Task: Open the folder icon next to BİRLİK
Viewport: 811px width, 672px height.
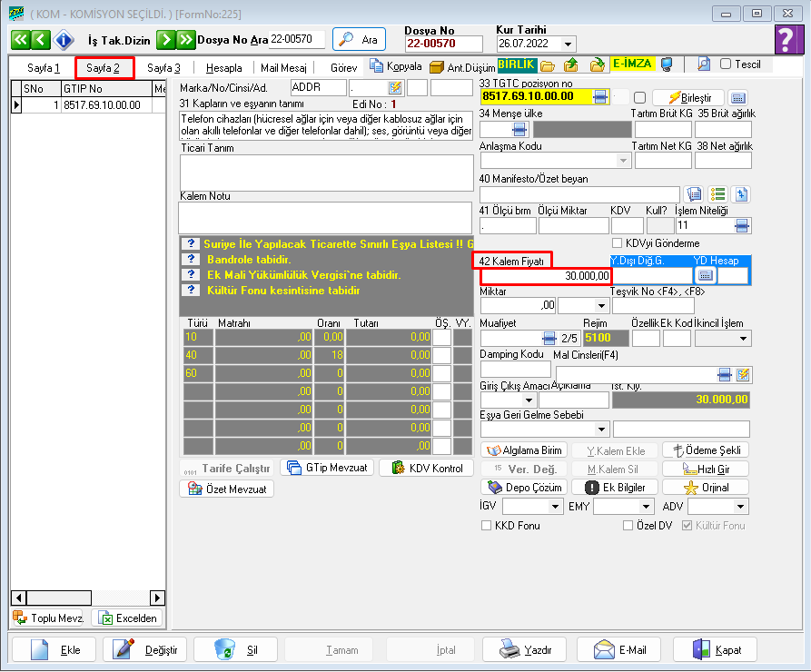Action: (x=548, y=65)
